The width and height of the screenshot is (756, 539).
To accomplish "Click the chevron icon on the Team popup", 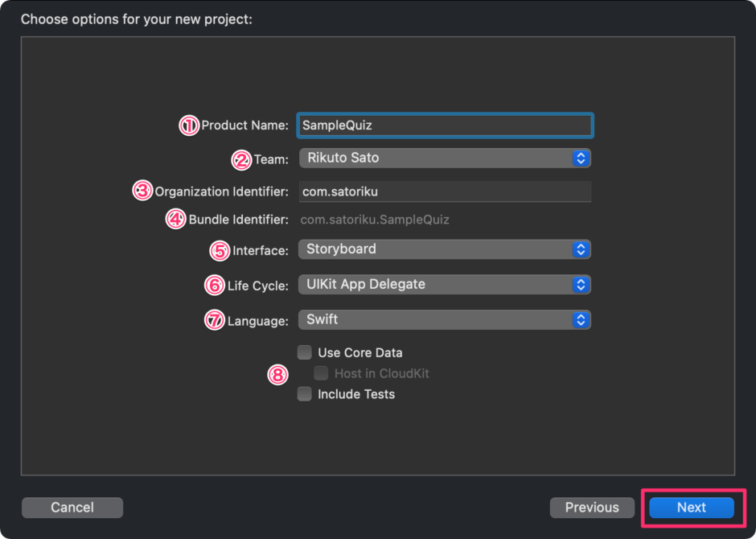I will click(x=581, y=158).
